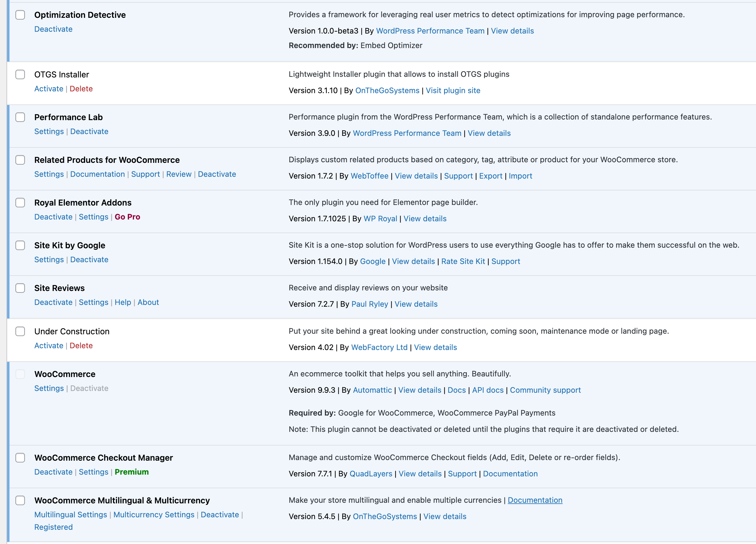This screenshot has width=756, height=544.
Task: View details of Performance Lab
Action: (489, 133)
